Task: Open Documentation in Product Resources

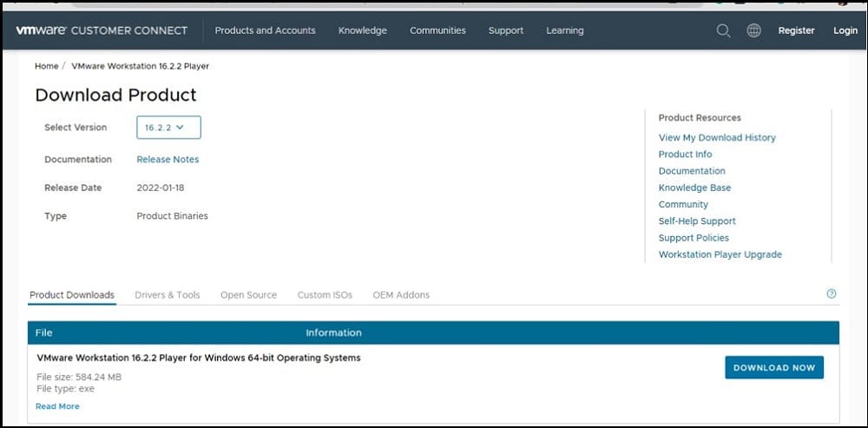Action: (x=692, y=170)
